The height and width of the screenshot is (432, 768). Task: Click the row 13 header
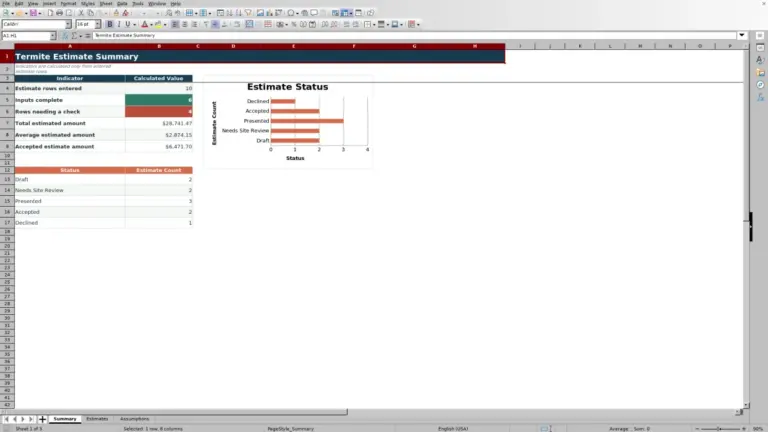pos(7,179)
